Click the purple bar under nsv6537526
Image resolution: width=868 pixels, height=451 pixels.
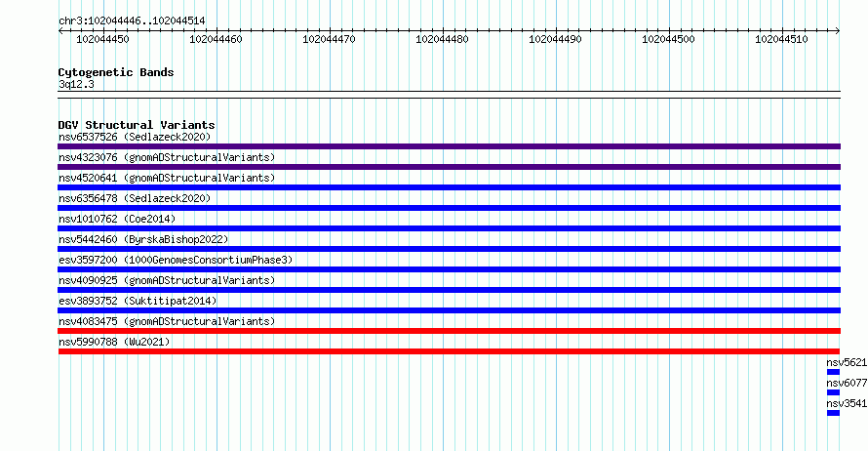(x=449, y=146)
